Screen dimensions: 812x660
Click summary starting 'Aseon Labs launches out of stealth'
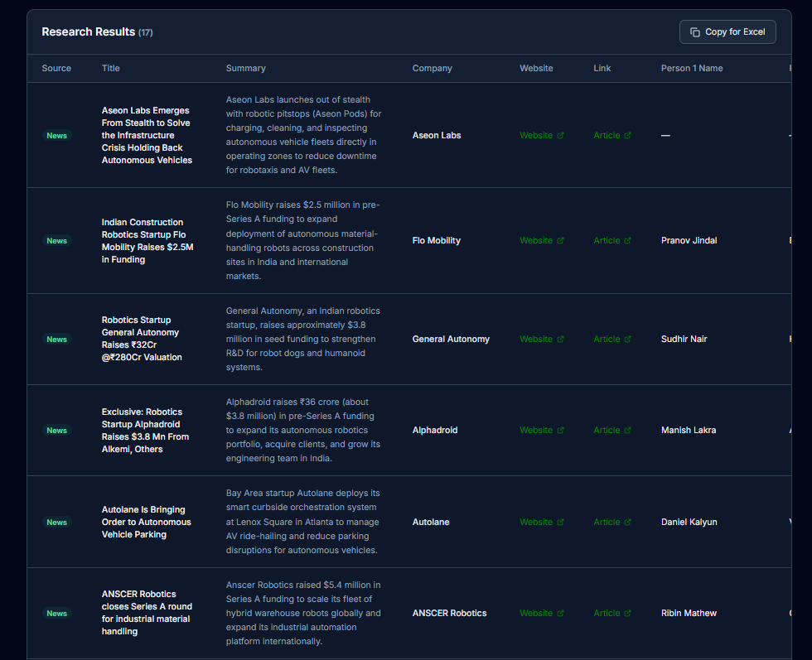tap(303, 135)
